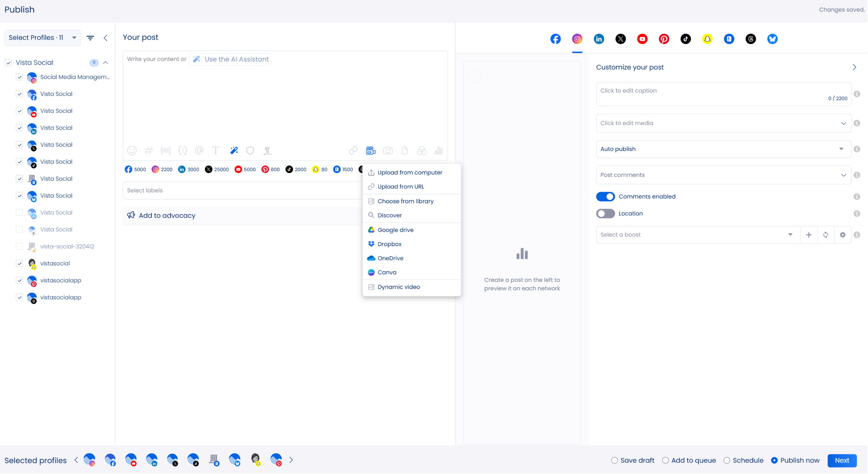Viewport: 868px width, 474px height.
Task: Click the camera icon in editor toolbar
Action: point(387,150)
